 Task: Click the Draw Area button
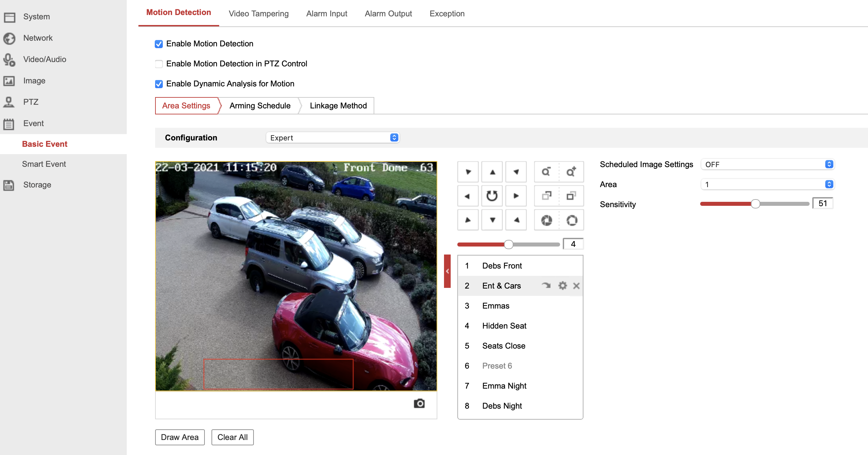(179, 437)
